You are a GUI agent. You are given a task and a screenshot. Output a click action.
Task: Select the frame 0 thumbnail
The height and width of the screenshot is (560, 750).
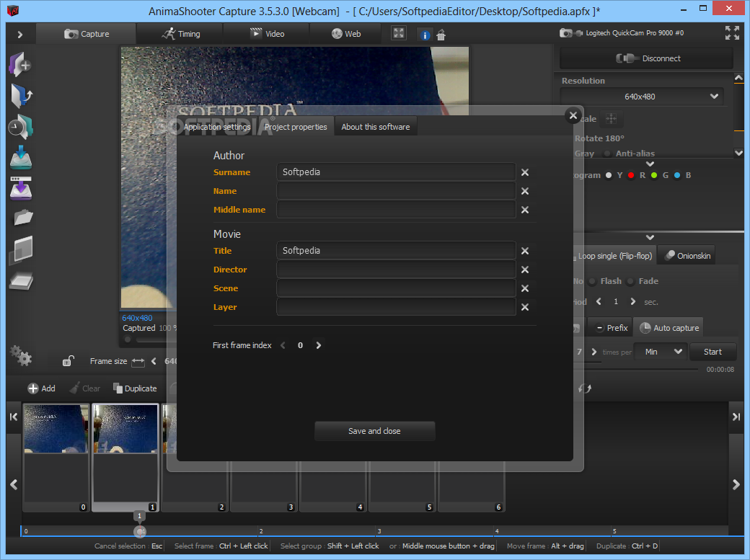point(56,458)
